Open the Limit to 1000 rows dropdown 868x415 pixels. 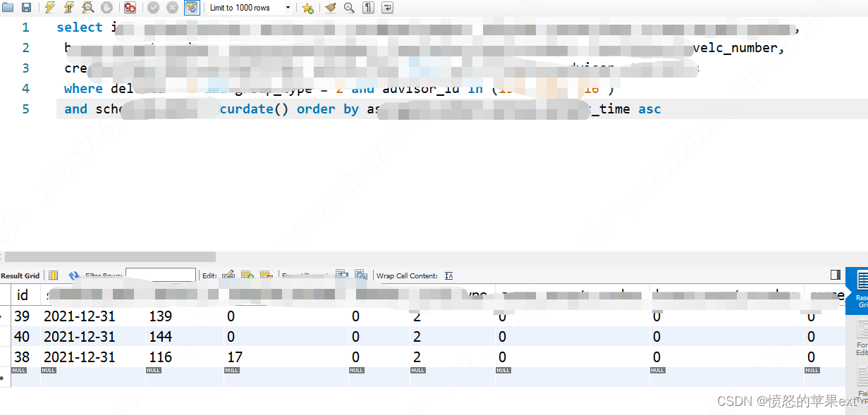(251, 8)
